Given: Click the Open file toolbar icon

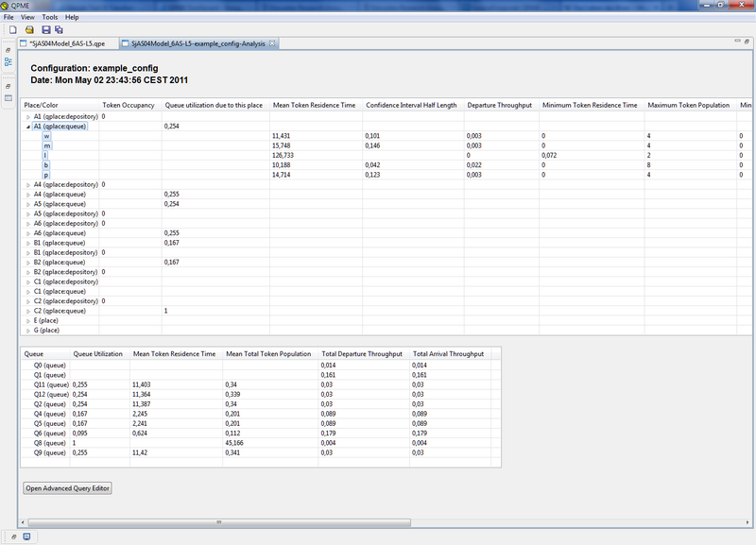Looking at the screenshot, I should [30, 30].
